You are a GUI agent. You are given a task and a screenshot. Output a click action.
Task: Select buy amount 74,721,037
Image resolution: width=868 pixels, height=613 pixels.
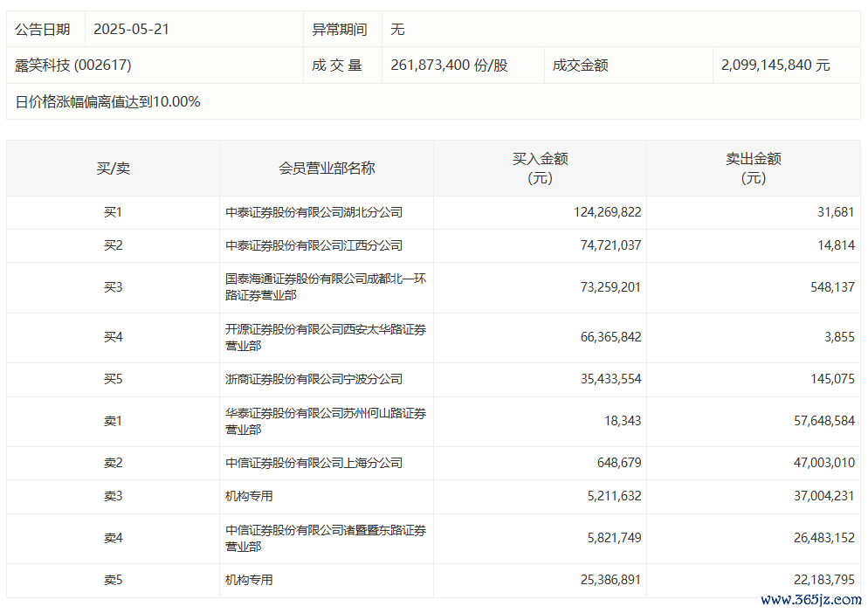coord(610,245)
